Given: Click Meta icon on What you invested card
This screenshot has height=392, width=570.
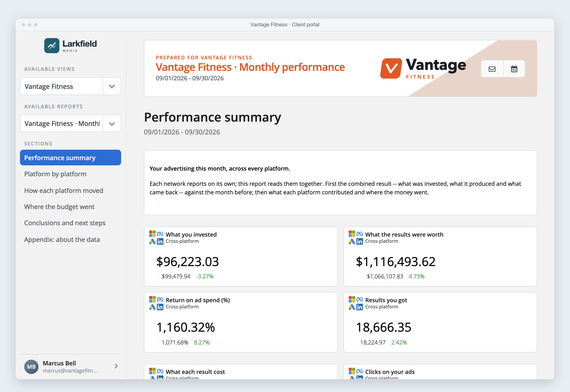Looking at the screenshot, I should click(x=160, y=234).
